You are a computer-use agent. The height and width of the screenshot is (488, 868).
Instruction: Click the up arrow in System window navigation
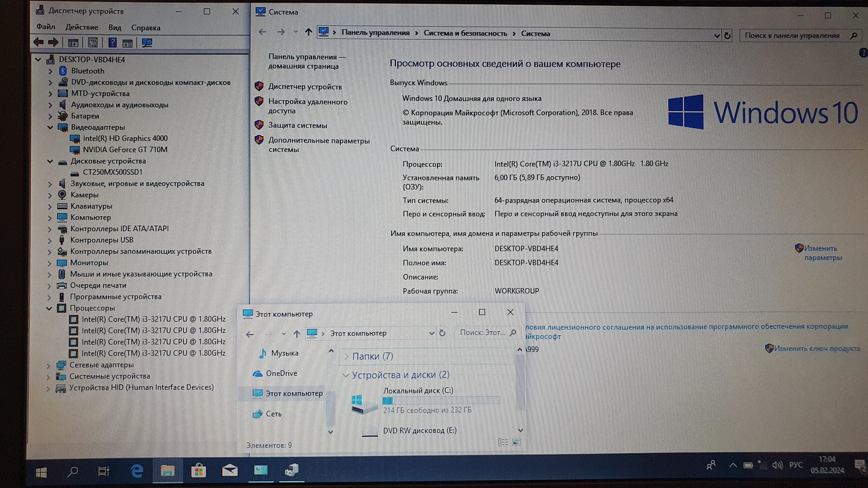point(308,32)
